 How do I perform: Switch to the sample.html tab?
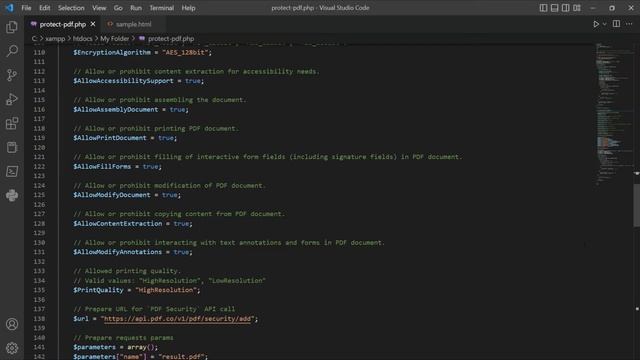(133, 24)
